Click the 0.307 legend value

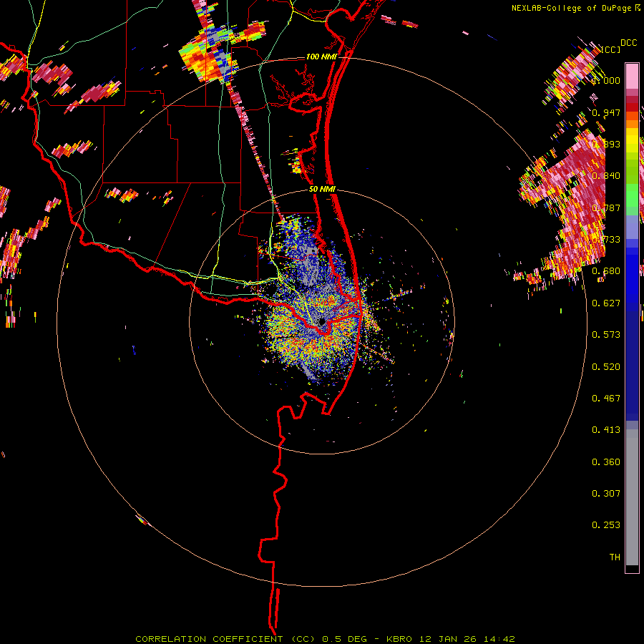pos(606,494)
